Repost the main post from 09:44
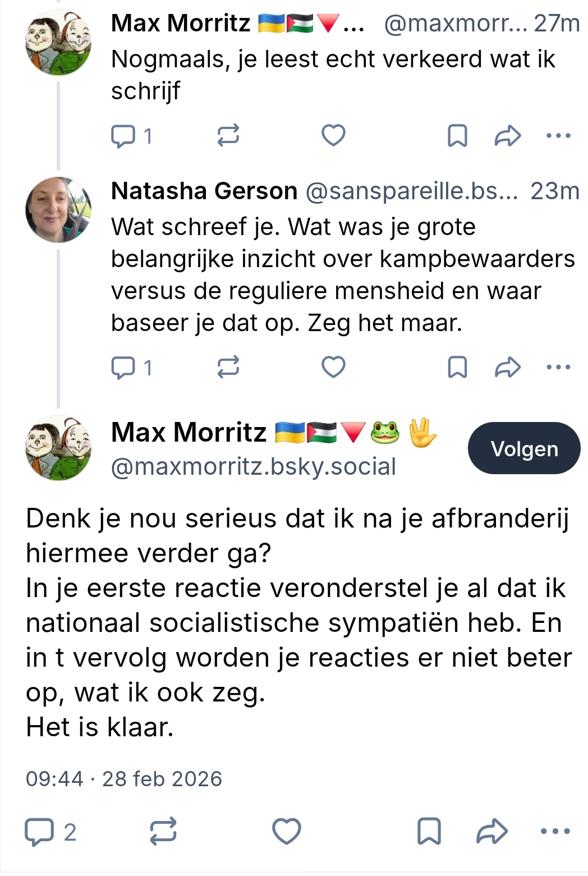 coord(163,832)
